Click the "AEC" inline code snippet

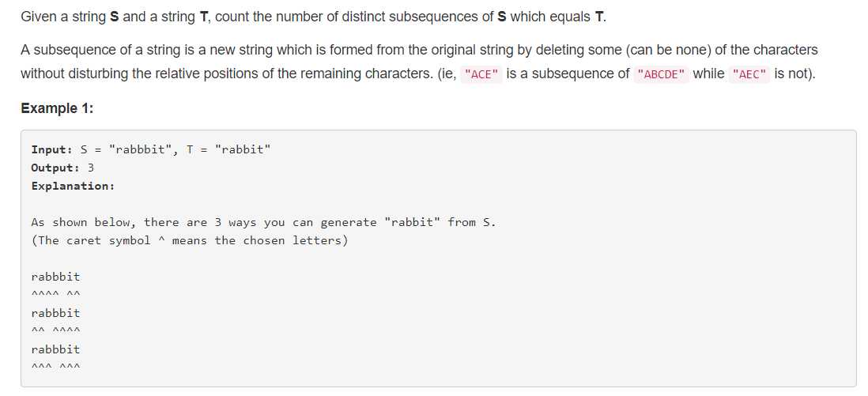pos(749,74)
